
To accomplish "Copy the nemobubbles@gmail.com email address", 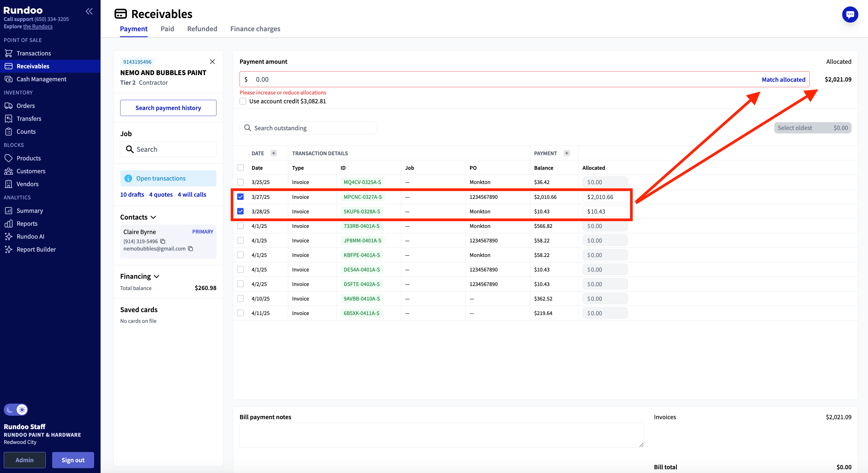I will (190, 248).
